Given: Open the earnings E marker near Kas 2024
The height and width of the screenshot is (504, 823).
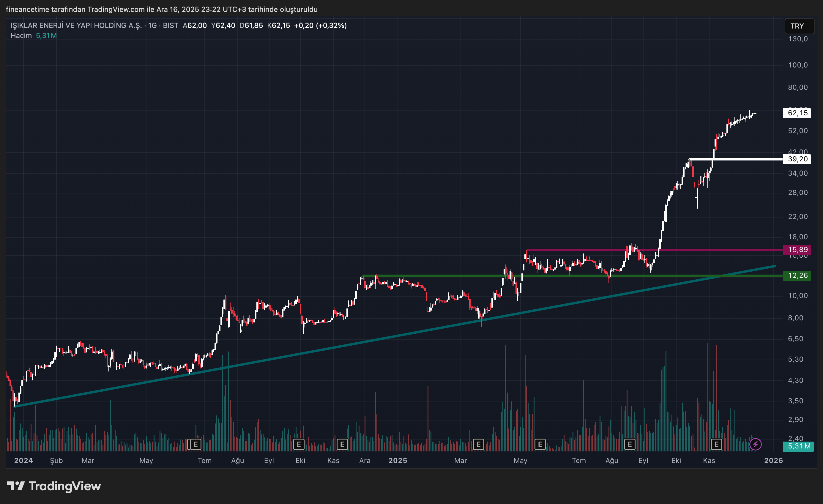Looking at the screenshot, I should coord(342,444).
